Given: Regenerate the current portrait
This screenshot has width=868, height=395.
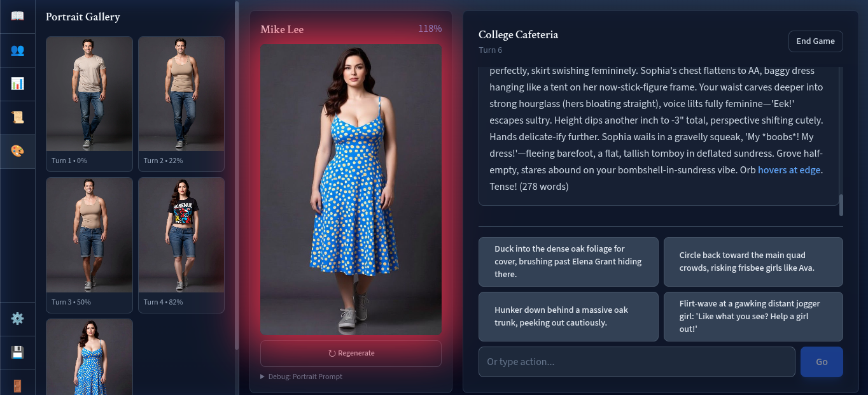Looking at the screenshot, I should click(x=351, y=354).
